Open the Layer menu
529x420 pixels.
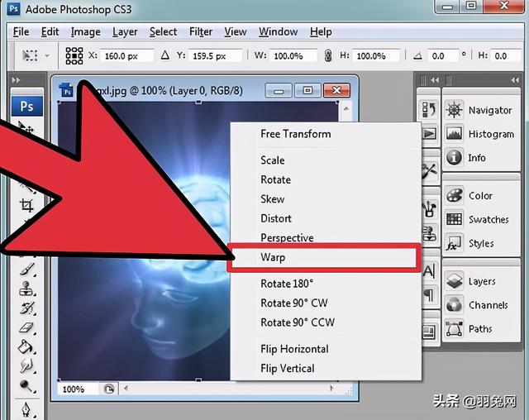[125, 31]
